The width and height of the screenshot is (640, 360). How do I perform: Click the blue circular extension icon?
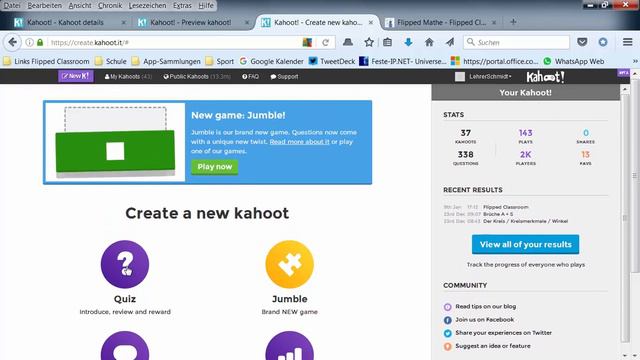603,42
